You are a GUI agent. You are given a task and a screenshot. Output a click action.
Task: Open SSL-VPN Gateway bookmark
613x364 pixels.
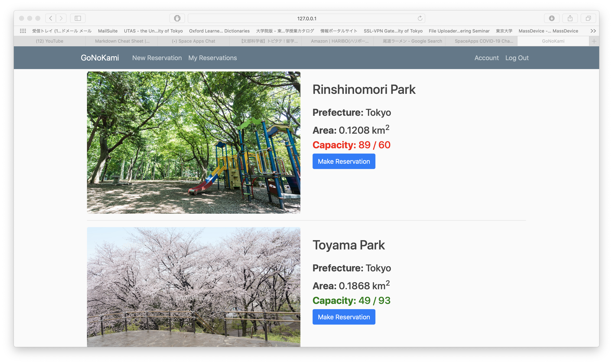tap(393, 31)
